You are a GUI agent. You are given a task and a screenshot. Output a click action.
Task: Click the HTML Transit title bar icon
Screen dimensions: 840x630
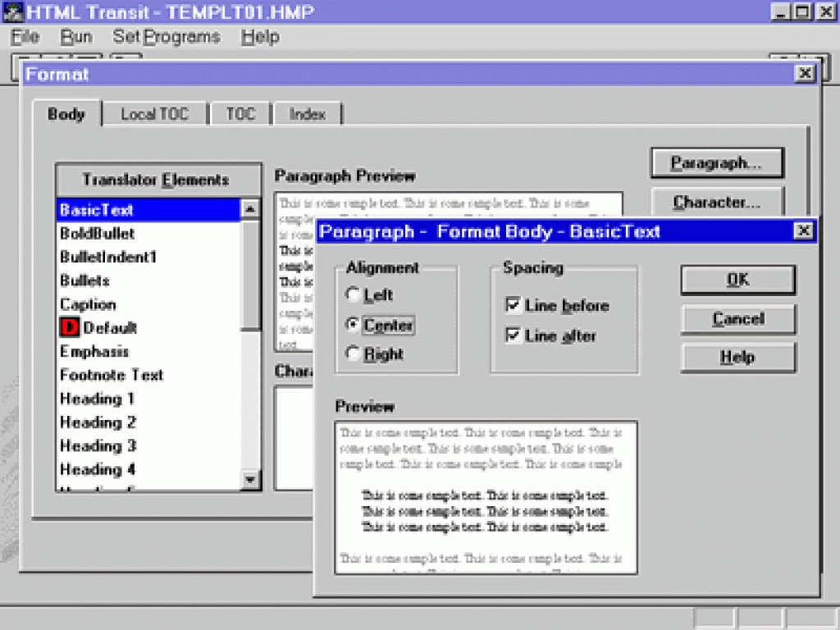tap(12, 12)
